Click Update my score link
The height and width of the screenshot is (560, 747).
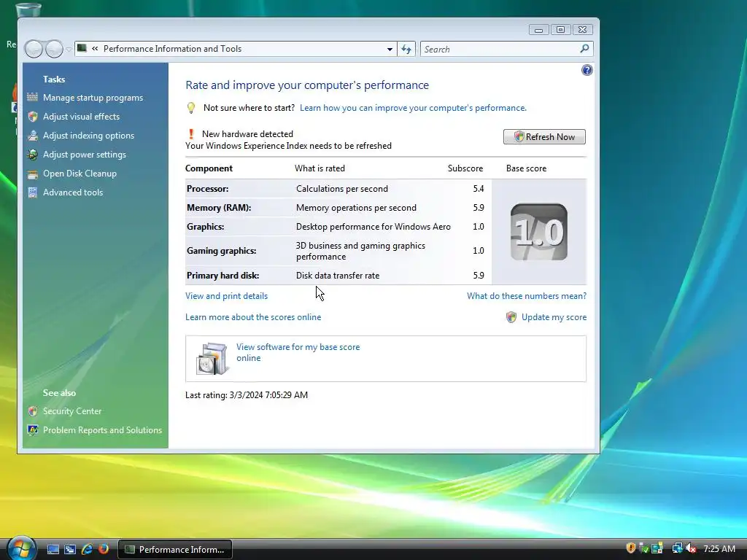(x=554, y=317)
